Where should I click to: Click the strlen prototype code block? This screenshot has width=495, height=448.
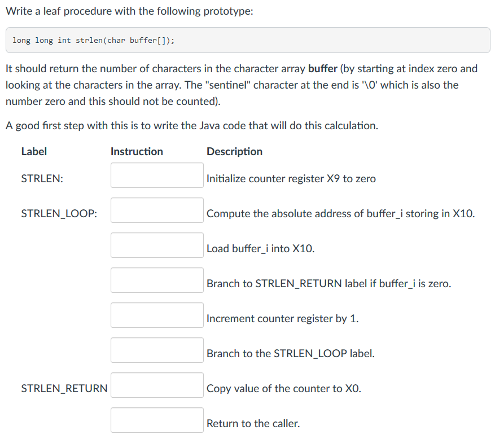pos(248,40)
